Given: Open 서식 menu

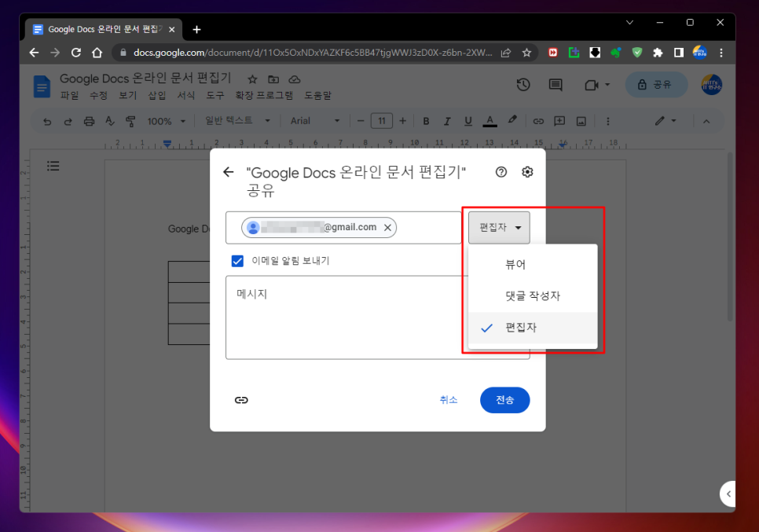Looking at the screenshot, I should (x=186, y=95).
